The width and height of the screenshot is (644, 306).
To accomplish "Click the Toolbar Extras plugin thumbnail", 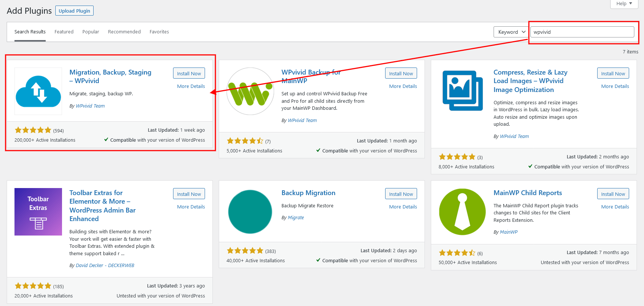I will pyautogui.click(x=38, y=212).
